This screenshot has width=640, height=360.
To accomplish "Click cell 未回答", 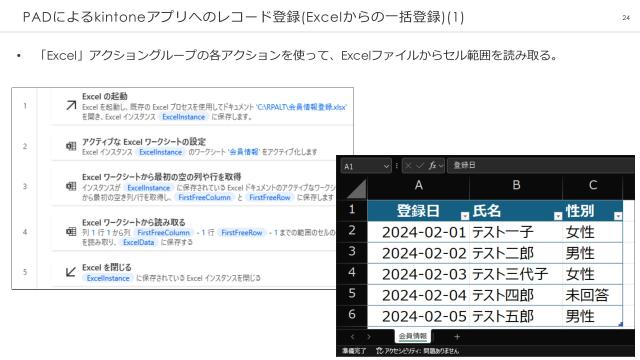I will pyautogui.click(x=593, y=296).
